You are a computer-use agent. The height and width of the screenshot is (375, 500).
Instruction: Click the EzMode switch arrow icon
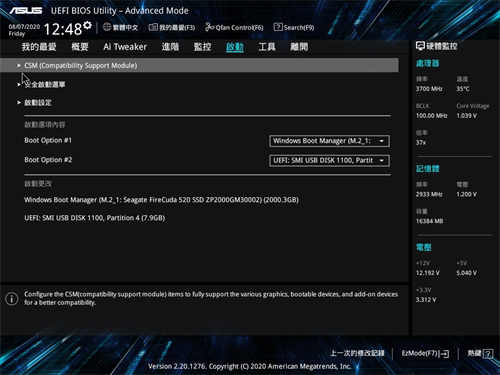[446, 354]
